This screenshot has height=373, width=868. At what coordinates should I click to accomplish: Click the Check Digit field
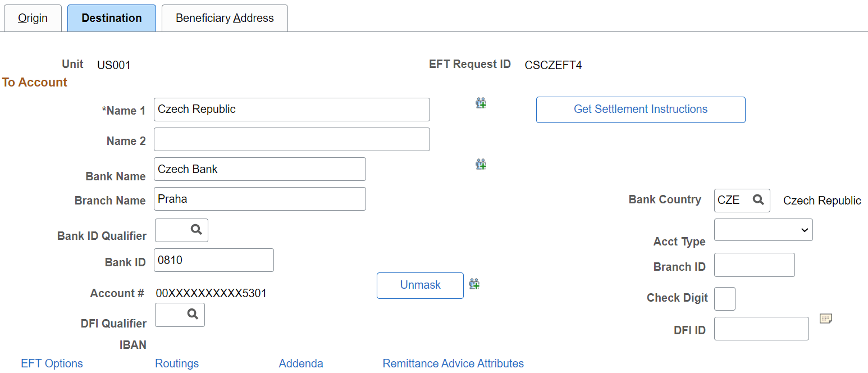724,298
